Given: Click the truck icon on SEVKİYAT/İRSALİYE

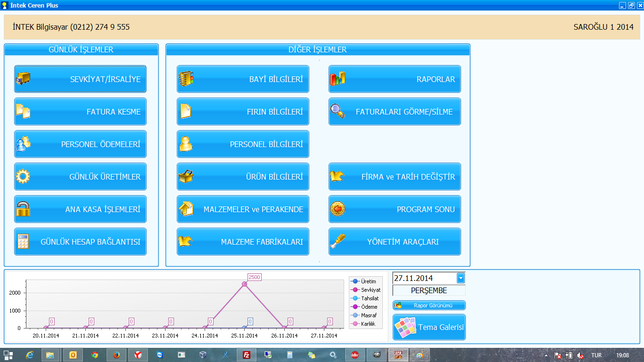Looking at the screenshot, I should tap(23, 79).
